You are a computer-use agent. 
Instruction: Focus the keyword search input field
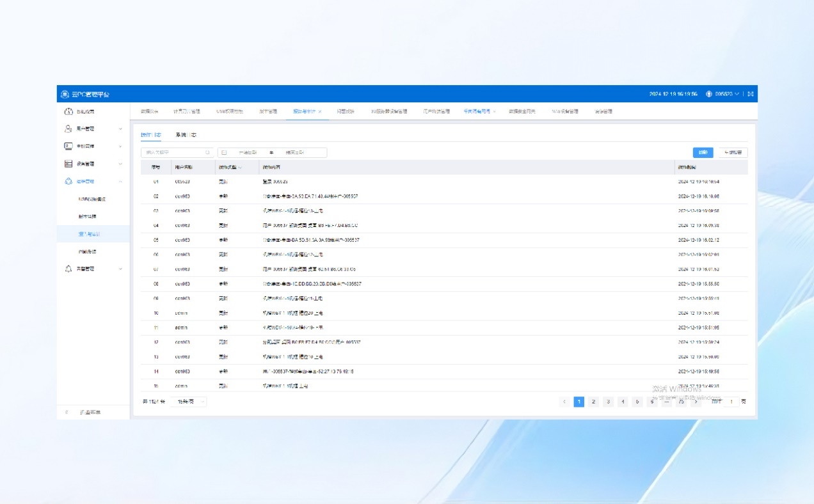177,153
